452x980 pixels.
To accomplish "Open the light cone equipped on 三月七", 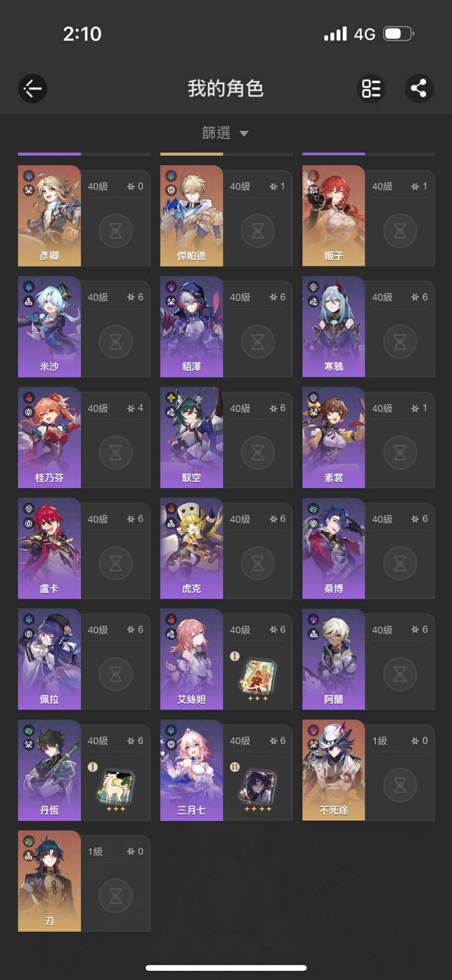I will [x=258, y=788].
